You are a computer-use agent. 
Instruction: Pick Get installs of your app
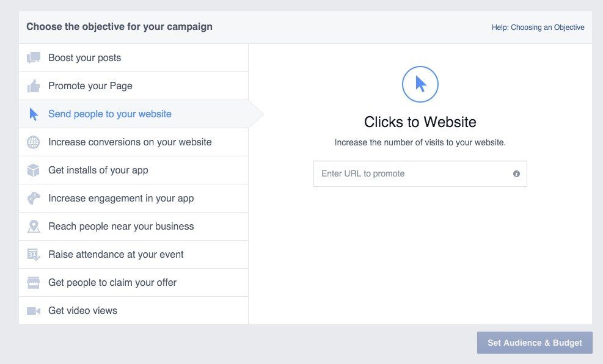pos(98,170)
